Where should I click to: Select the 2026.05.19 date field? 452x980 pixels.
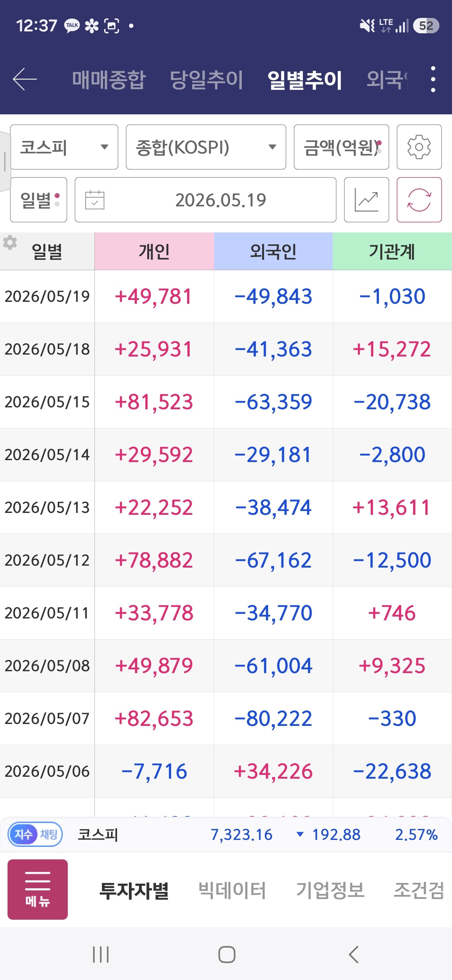(x=205, y=200)
